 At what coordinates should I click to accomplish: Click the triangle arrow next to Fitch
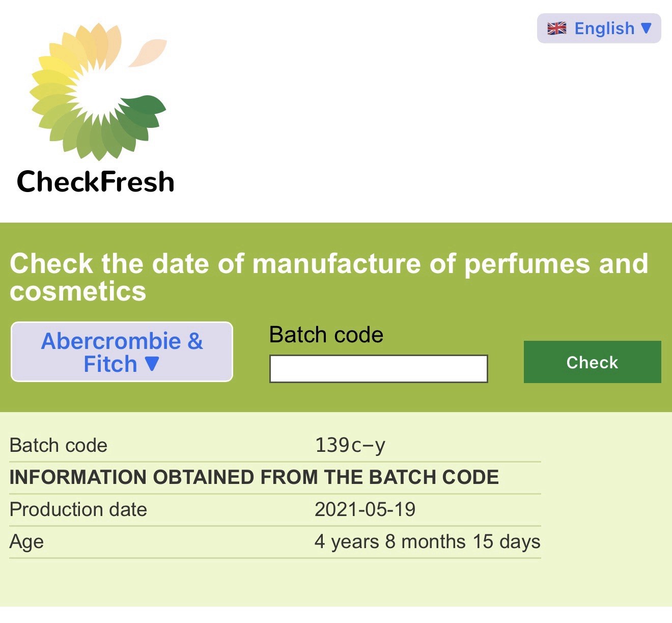click(x=152, y=364)
